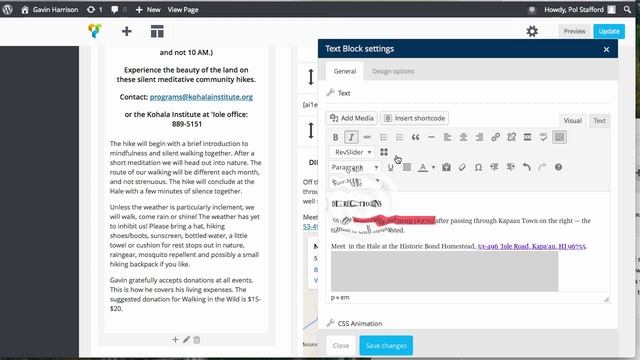This screenshot has height=360, width=640.
Task: Open the text color picker arrow
Action: [x=433, y=167]
